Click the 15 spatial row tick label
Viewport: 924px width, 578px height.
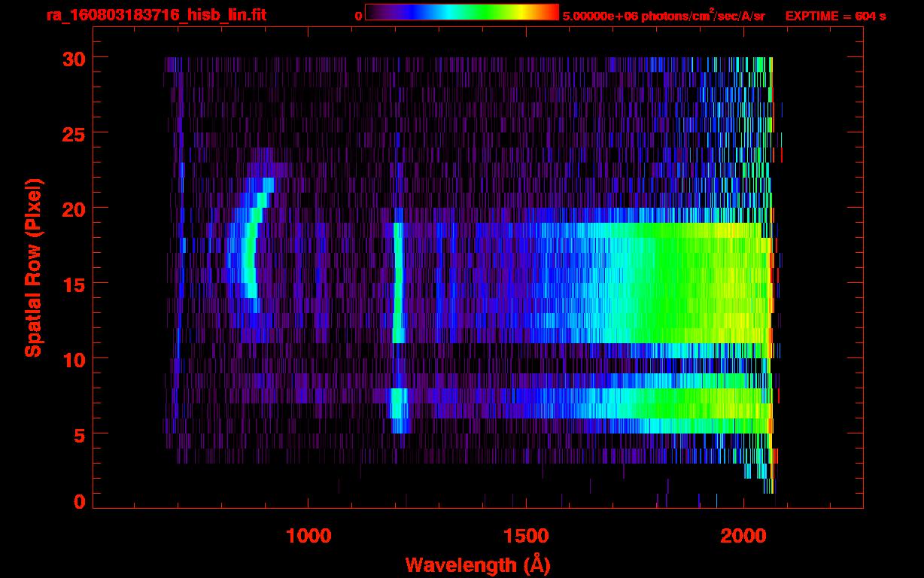tap(74, 284)
